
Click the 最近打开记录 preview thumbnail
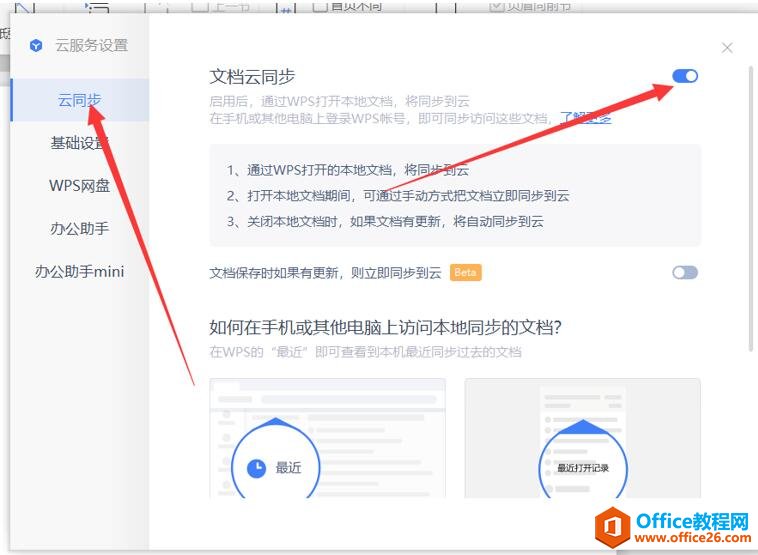583,438
